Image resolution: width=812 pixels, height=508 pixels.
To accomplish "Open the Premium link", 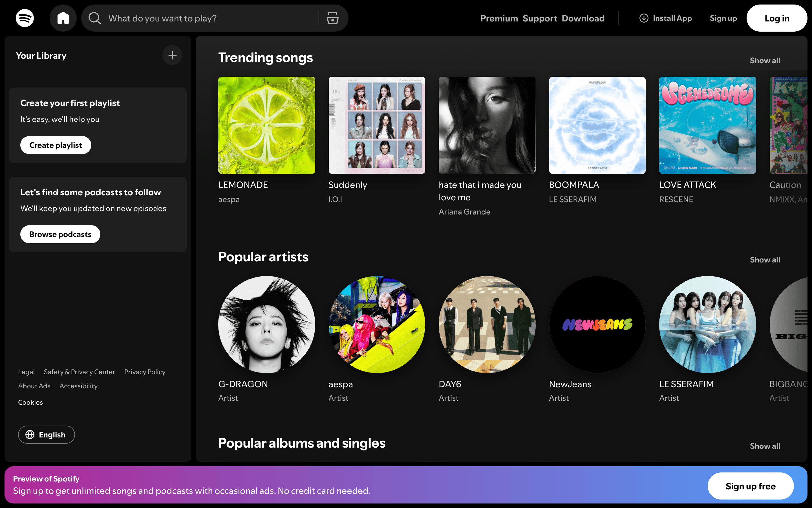I will [499, 18].
